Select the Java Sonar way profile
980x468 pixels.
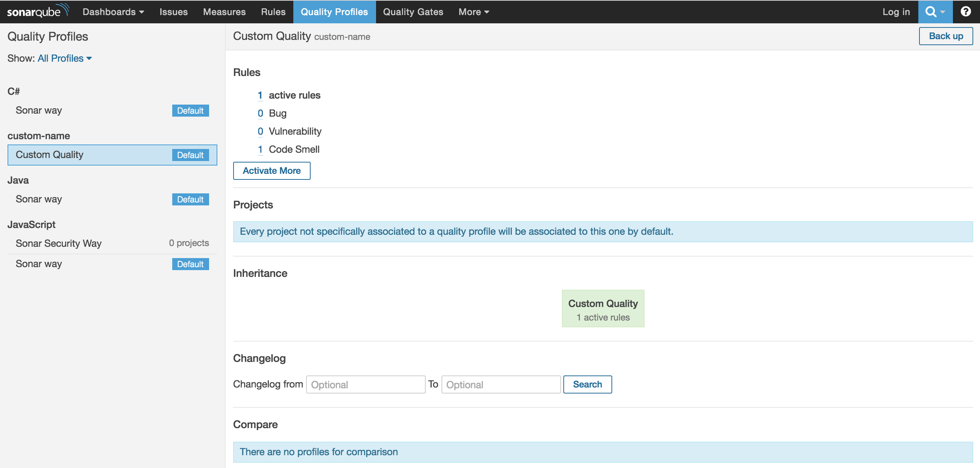38,199
